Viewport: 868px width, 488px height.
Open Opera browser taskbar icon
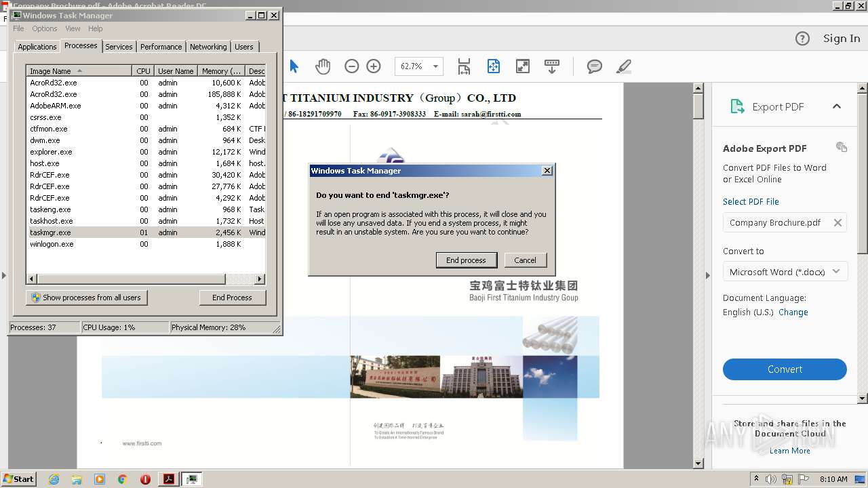coord(145,479)
